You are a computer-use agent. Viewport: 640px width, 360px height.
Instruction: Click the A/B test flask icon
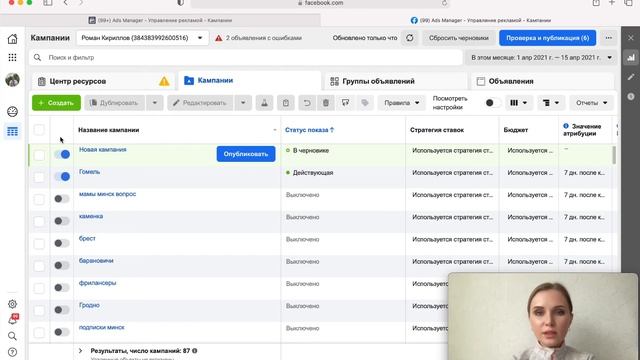pos(264,103)
